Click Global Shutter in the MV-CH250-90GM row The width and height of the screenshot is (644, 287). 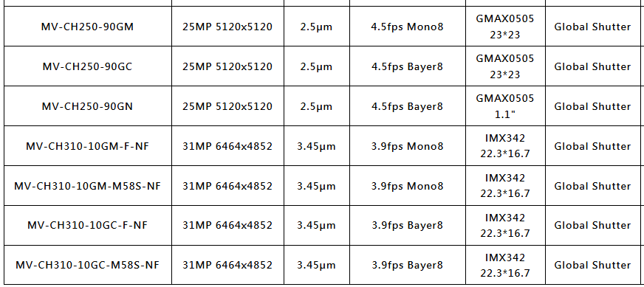coord(592,27)
